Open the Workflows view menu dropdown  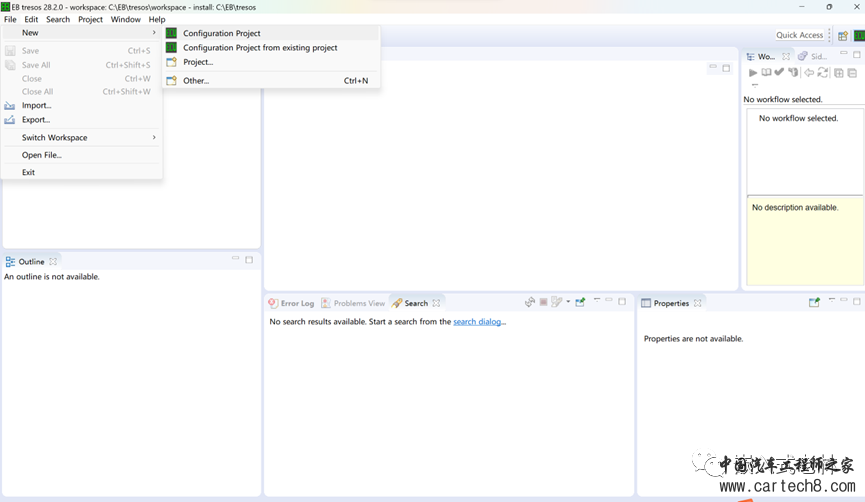[755, 85]
